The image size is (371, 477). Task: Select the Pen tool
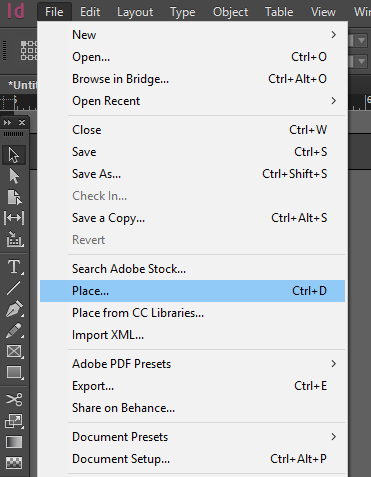14,309
